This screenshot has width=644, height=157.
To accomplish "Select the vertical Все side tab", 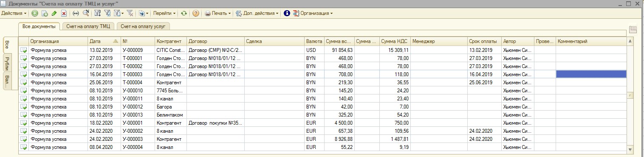I will 7,45.
